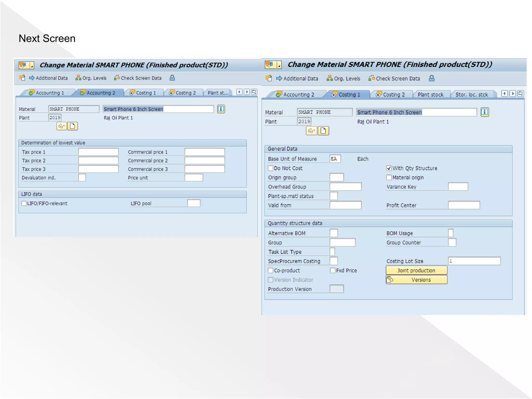Click the Costing Lot Size input field
Image resolution: width=532 pixels, height=399 pixels.
[474, 261]
